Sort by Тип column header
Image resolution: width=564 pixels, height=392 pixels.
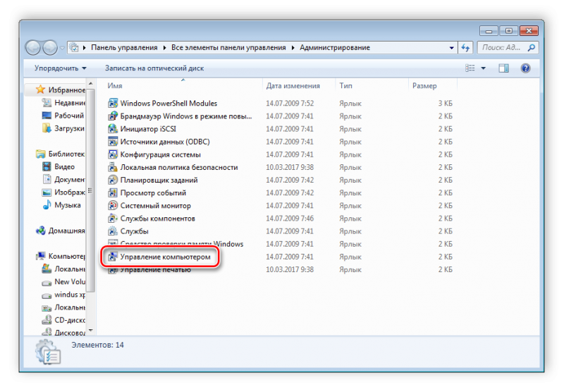click(372, 85)
